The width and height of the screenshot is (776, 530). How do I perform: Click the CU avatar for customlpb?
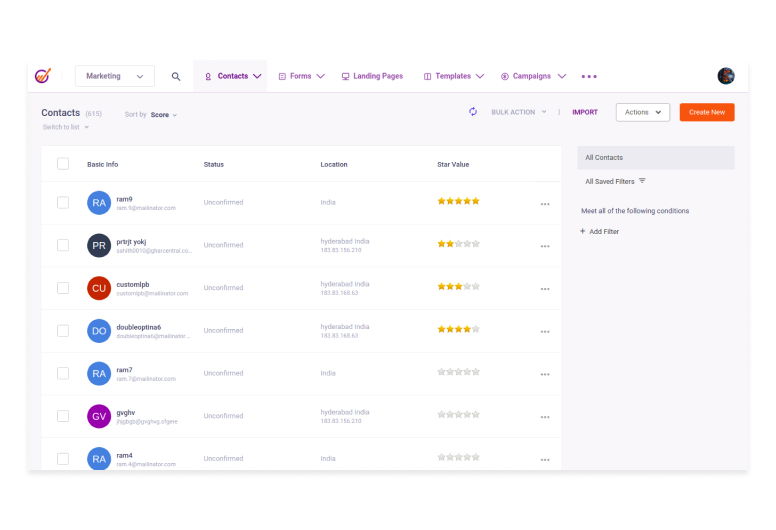pyautogui.click(x=99, y=288)
